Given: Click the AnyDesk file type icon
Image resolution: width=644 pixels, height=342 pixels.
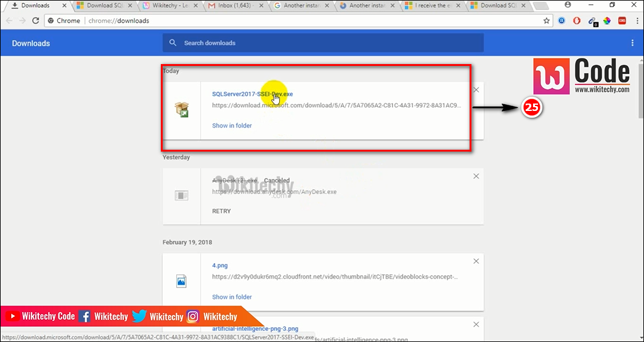Looking at the screenshot, I should [x=182, y=195].
